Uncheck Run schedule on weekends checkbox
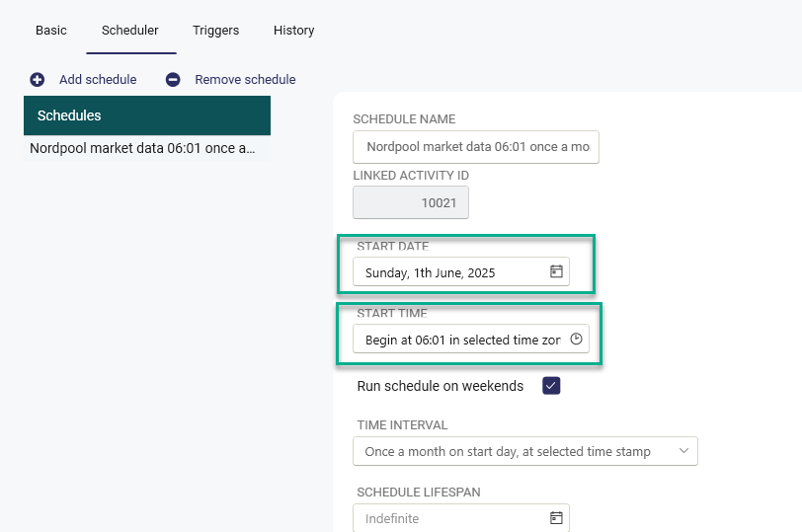This screenshot has width=802, height=532. tap(551, 386)
